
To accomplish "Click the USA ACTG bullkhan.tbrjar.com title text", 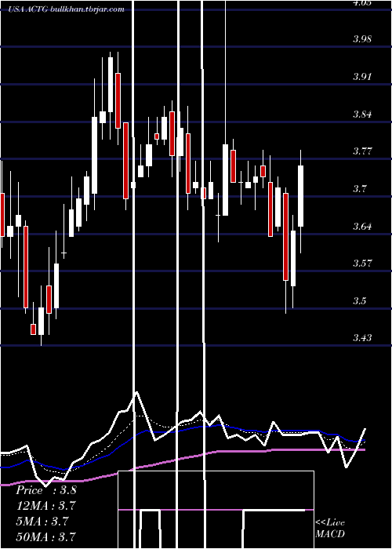I will (x=67, y=9).
